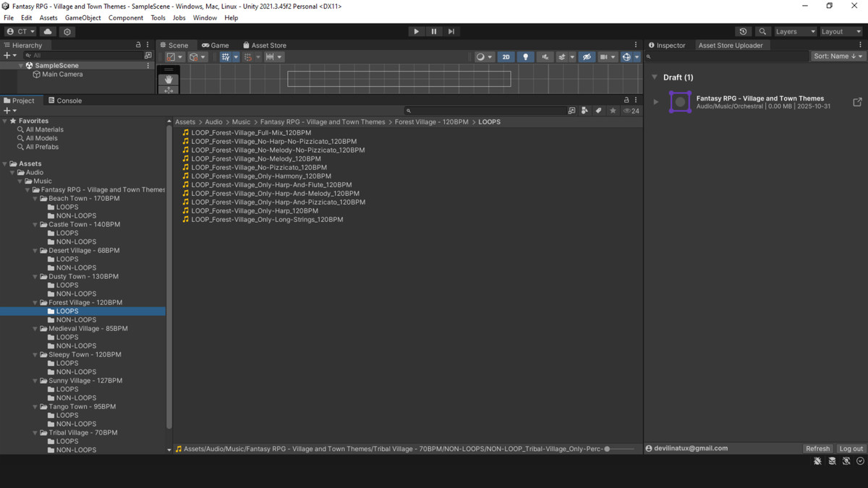
Task: Open Unity Cloud services panel
Action: click(46, 31)
